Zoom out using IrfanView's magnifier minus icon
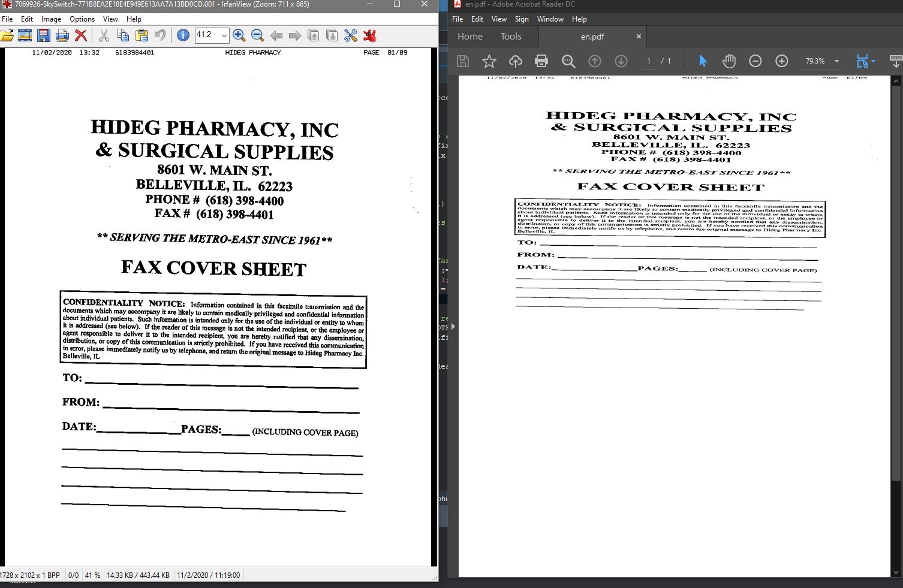Viewport: 903px width, 588px height. click(x=258, y=35)
